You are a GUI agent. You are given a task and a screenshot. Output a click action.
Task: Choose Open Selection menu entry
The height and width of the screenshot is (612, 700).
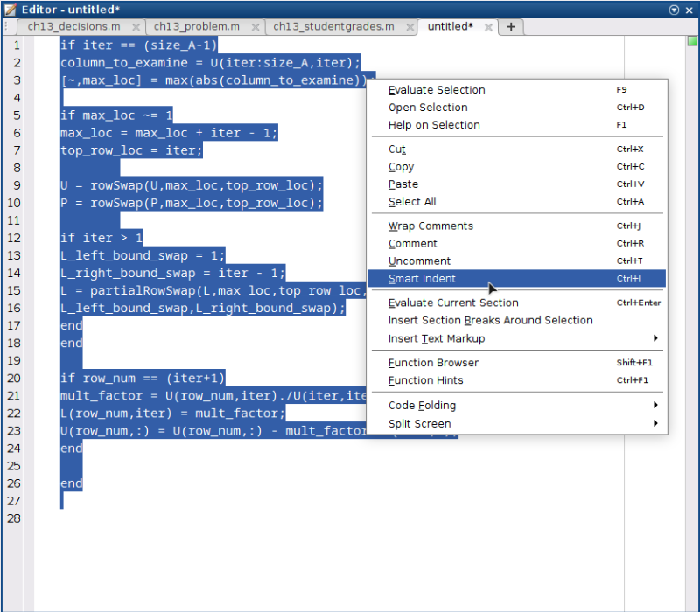click(x=517, y=108)
